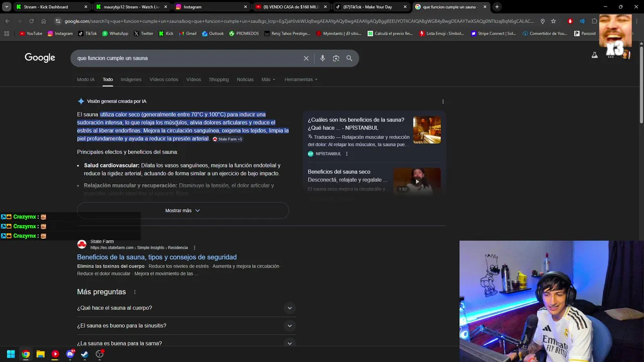The width and height of the screenshot is (644, 362).
Task: Open Steam from the taskbar
Action: tap(85, 354)
